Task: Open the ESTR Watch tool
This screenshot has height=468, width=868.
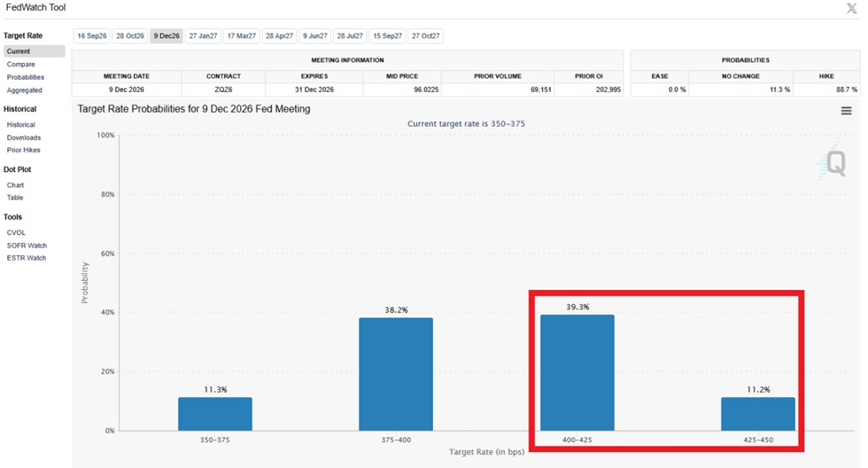Action: pos(27,258)
